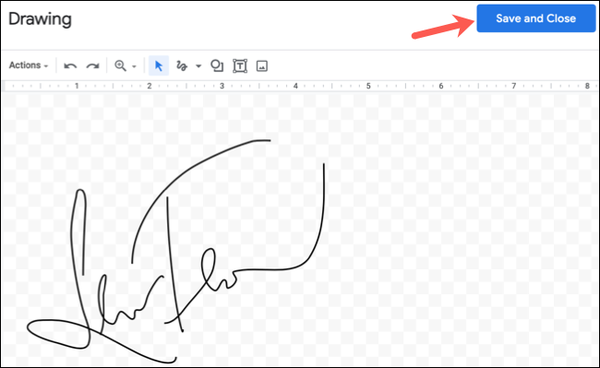600x368 pixels.
Task: Click the Redo arrow icon
Action: point(93,66)
